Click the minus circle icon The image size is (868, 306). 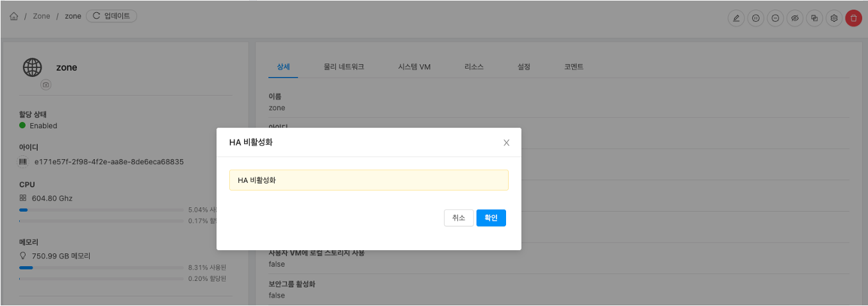click(775, 18)
